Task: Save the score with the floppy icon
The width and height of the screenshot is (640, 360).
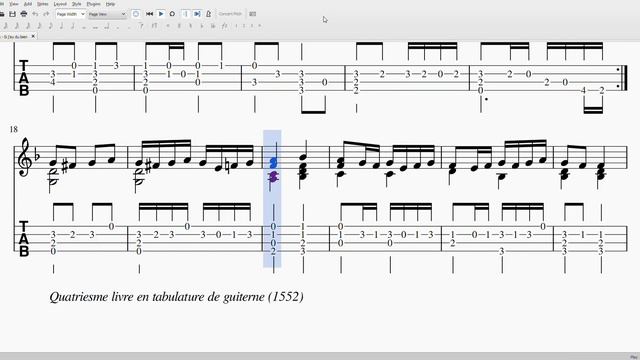Action: (12, 14)
